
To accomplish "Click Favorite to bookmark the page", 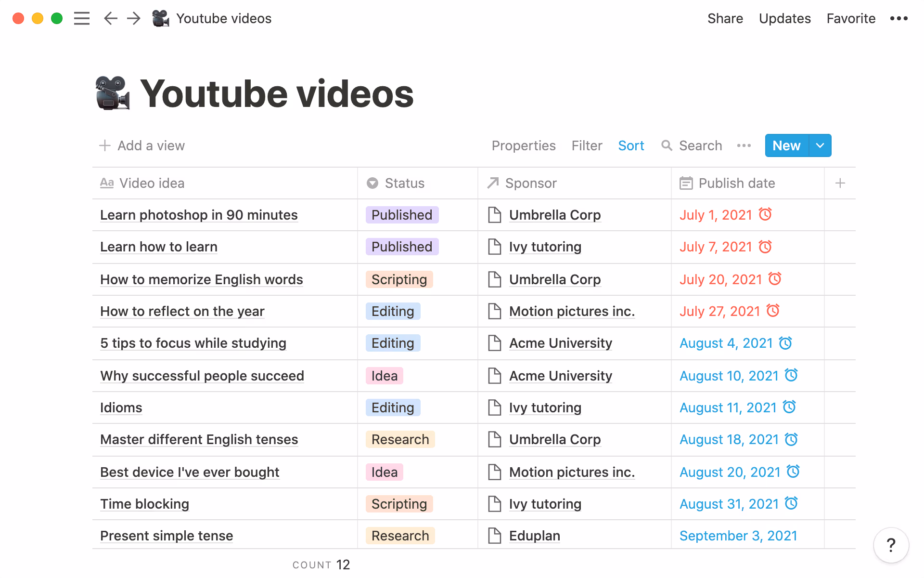I will (x=851, y=18).
